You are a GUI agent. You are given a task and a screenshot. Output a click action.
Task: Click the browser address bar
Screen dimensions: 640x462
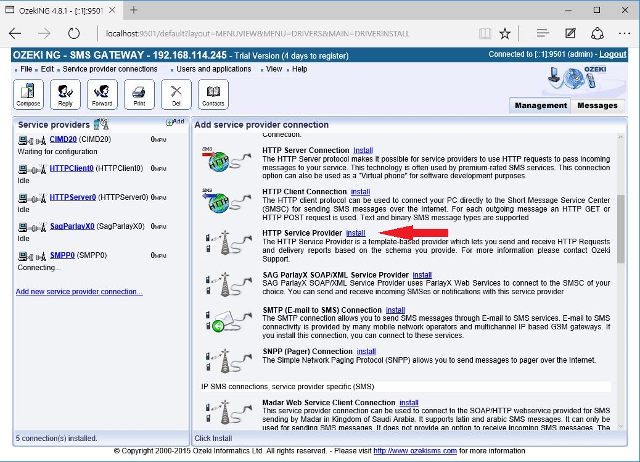pos(286,33)
